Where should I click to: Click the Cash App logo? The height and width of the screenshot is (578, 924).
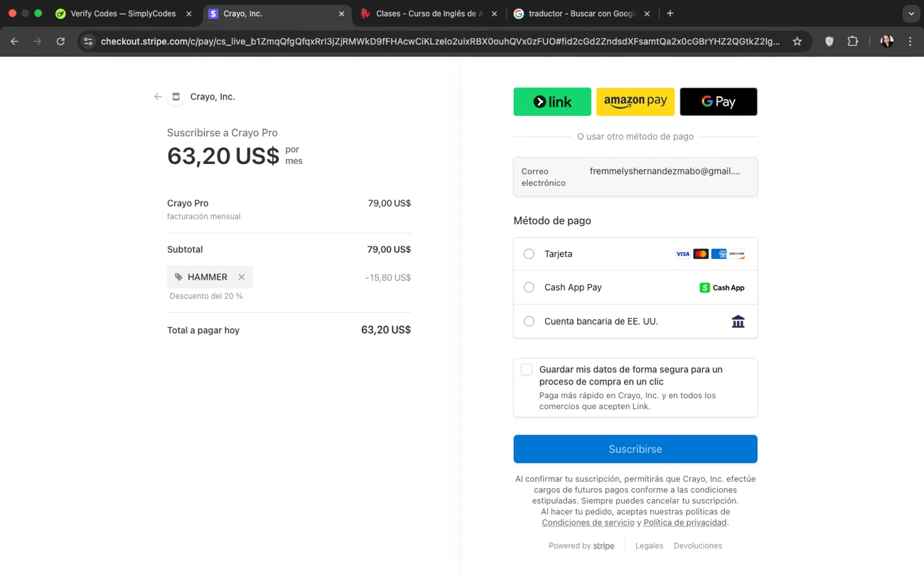pos(722,288)
